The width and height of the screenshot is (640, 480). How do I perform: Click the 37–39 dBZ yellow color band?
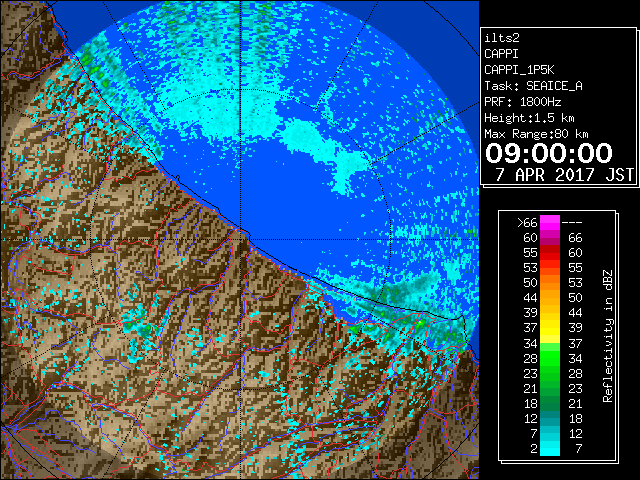[550, 328]
